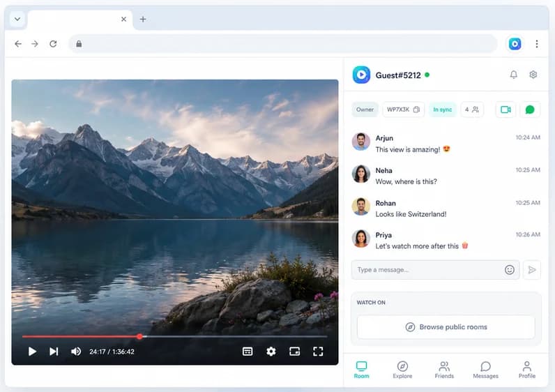Open the Profile tab
Screen dimensions: 555x392
pyautogui.click(x=526, y=370)
